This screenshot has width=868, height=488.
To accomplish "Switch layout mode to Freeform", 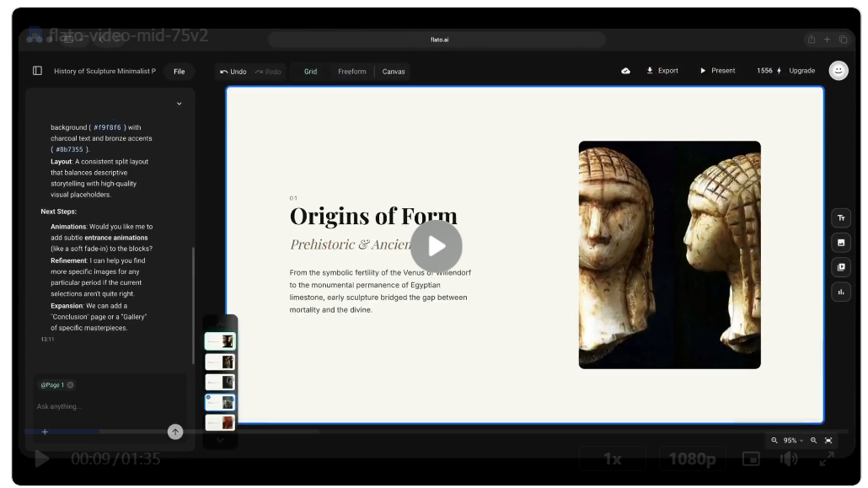I will tap(351, 72).
